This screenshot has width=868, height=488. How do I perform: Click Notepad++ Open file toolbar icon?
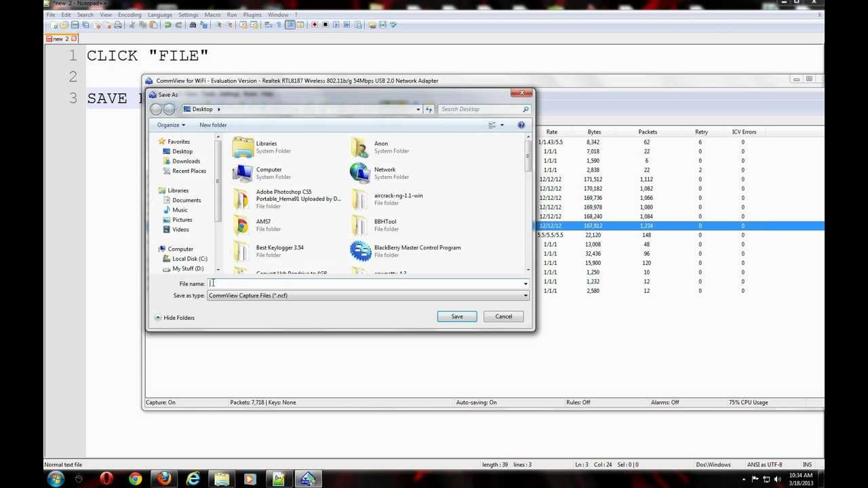click(64, 24)
